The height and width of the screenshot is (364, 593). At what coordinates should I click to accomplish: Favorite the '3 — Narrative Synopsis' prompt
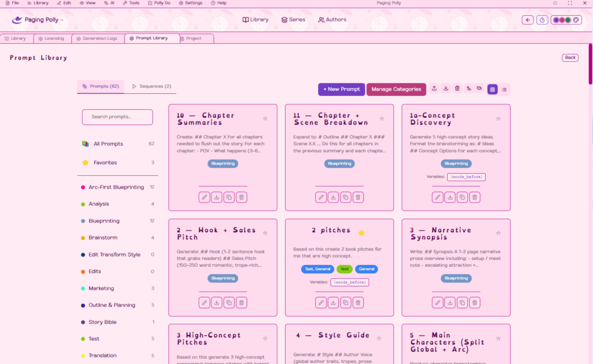pyautogui.click(x=498, y=233)
